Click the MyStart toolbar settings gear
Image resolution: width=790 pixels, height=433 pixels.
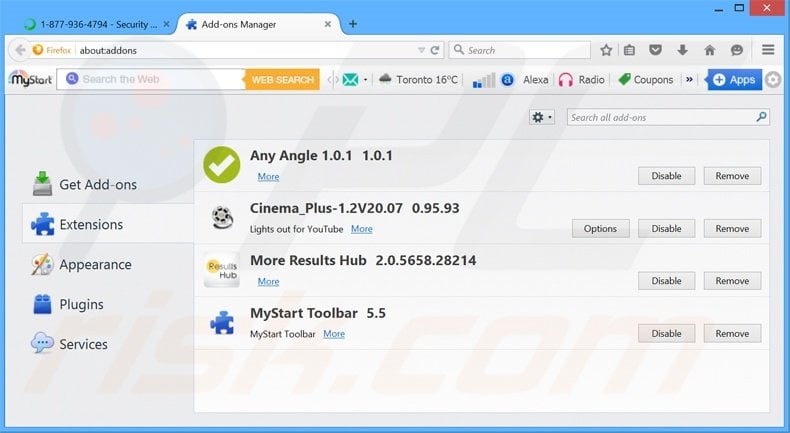click(773, 80)
